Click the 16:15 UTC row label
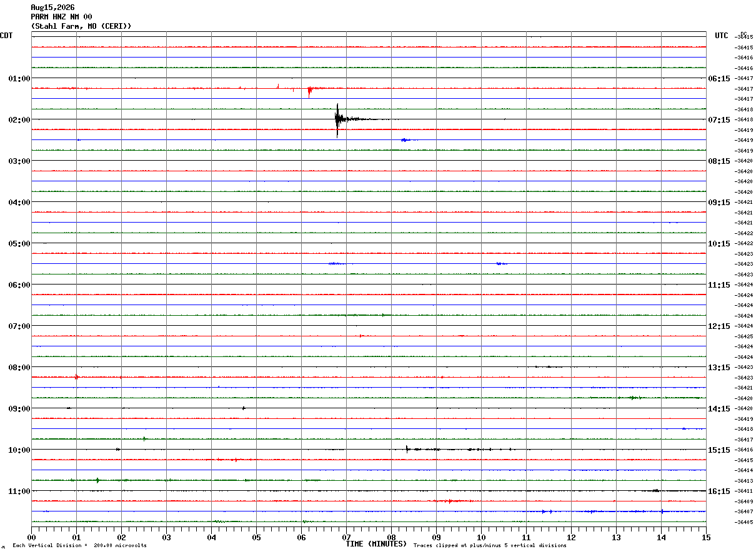The width and height of the screenshot is (756, 554). coord(719,491)
